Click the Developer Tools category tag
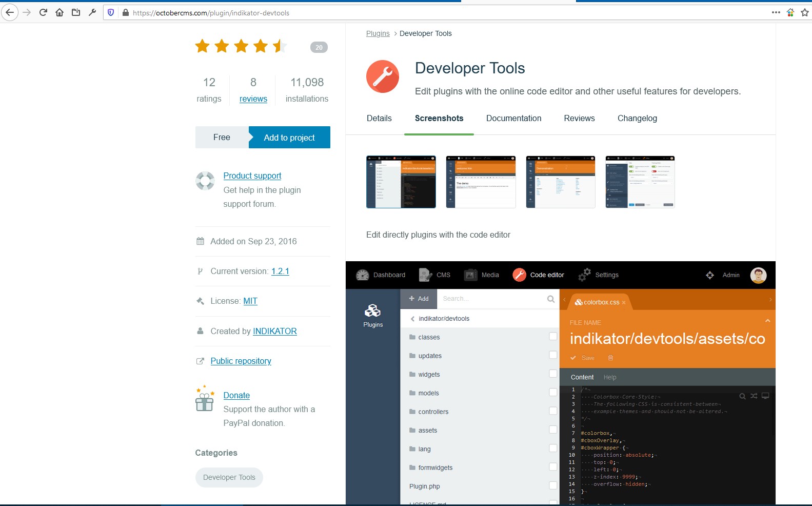Viewport: 812px width, 506px height. click(229, 477)
